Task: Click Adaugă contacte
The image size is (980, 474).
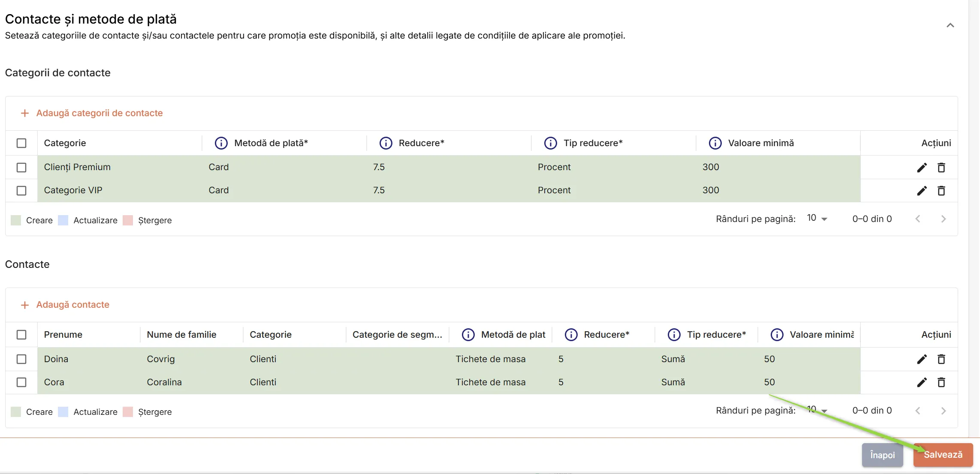Action: click(x=65, y=305)
